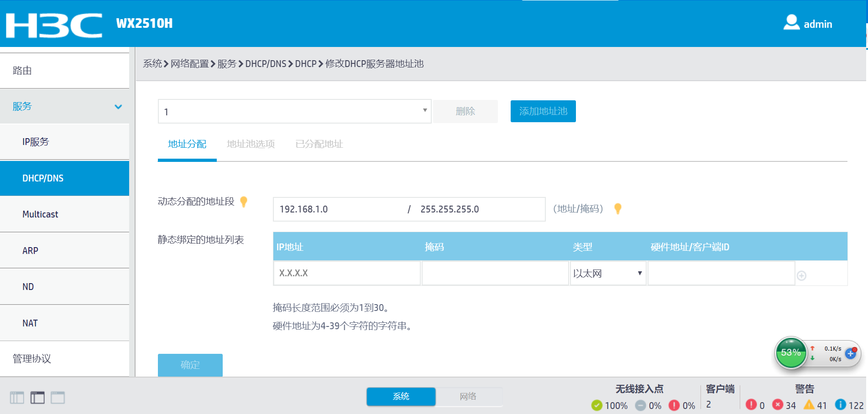Click the 删除 button
The image size is (868, 414).
tap(465, 111)
